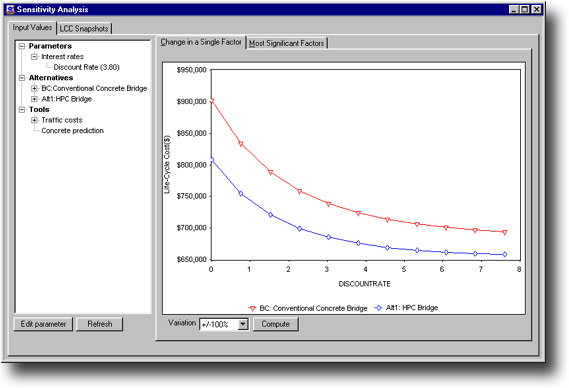Click the Sensitivity Analysis title bar app icon
Viewport: 569px width, 388px height.
pyautogui.click(x=11, y=9)
